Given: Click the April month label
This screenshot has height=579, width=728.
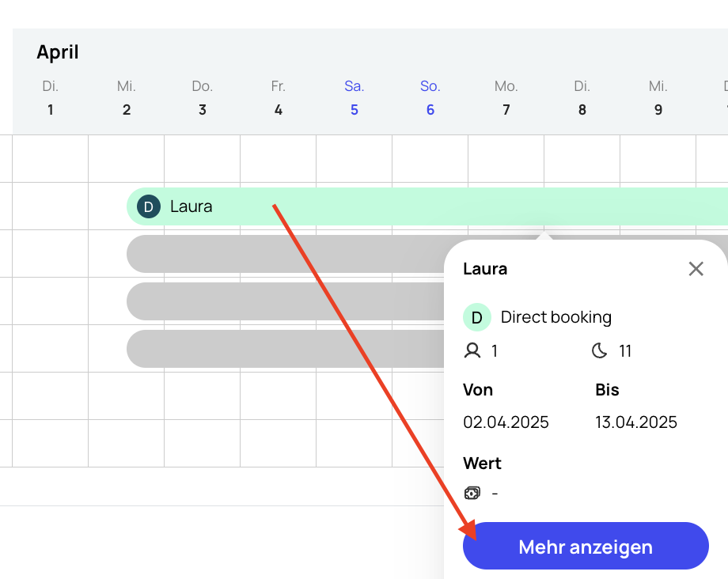Looking at the screenshot, I should click(x=58, y=52).
